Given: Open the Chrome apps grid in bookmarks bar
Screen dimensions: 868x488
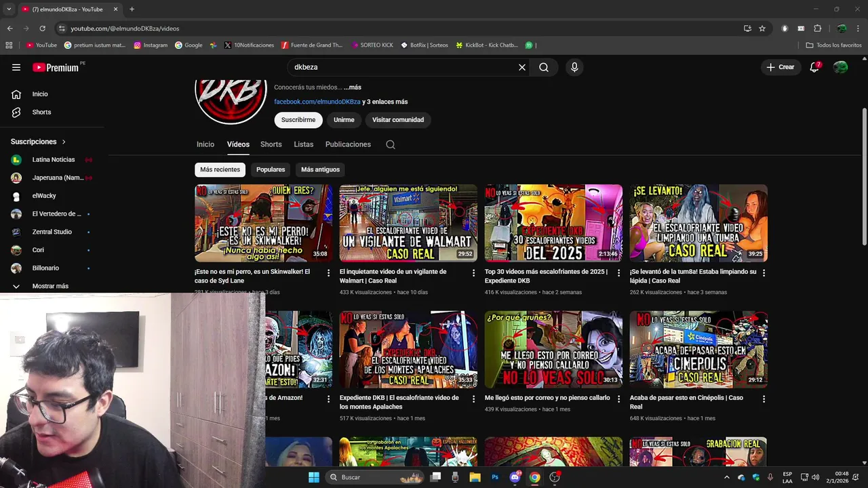Looking at the screenshot, I should pos(9,45).
